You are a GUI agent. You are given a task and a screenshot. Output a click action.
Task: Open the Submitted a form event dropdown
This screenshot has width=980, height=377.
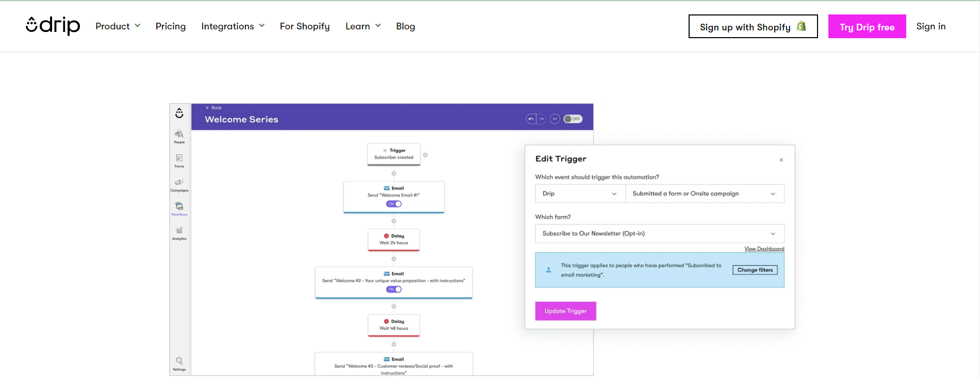point(704,194)
